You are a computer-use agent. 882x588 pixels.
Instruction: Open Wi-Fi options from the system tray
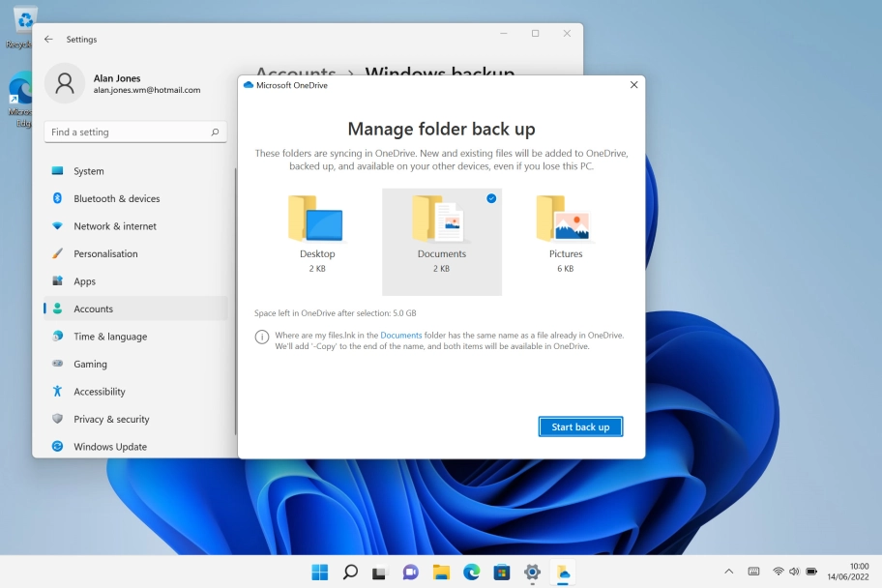(779, 572)
